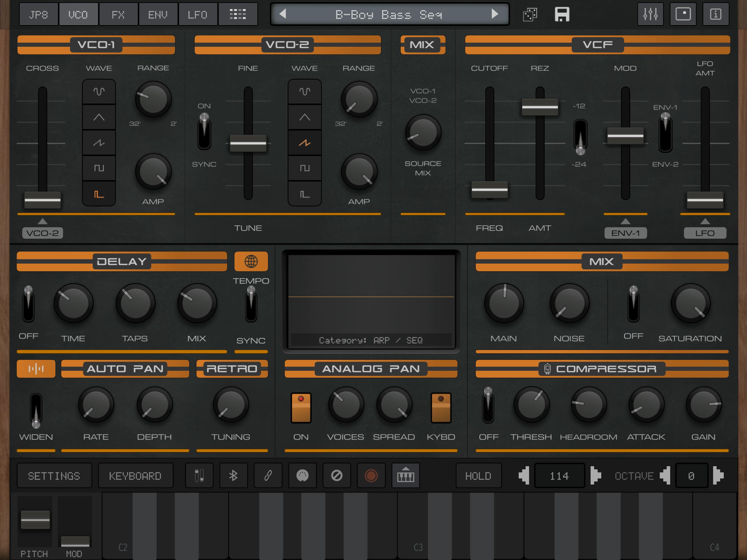The image size is (747, 560).
Task: Open the mixer sliders icon
Action: pyautogui.click(x=650, y=14)
